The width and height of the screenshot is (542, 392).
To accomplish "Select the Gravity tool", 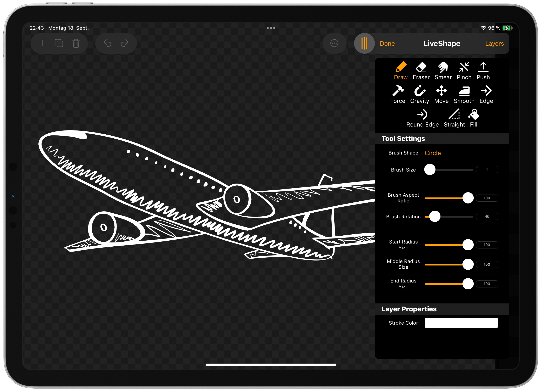I will [419, 94].
